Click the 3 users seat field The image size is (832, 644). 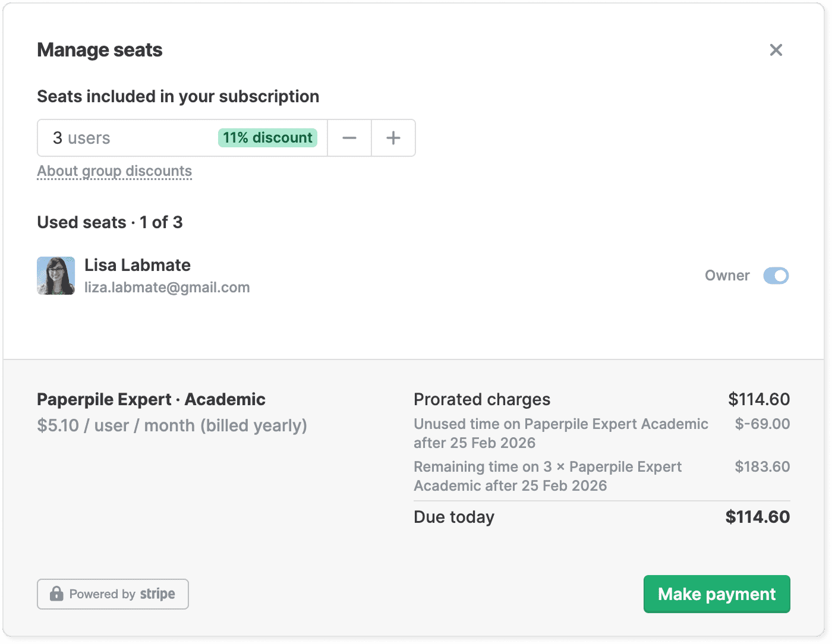pyautogui.click(x=125, y=138)
